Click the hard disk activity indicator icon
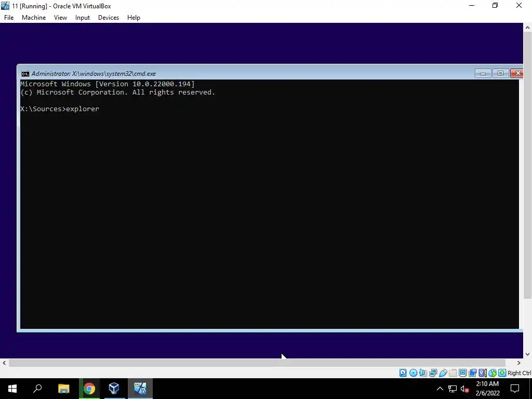 tap(403, 373)
